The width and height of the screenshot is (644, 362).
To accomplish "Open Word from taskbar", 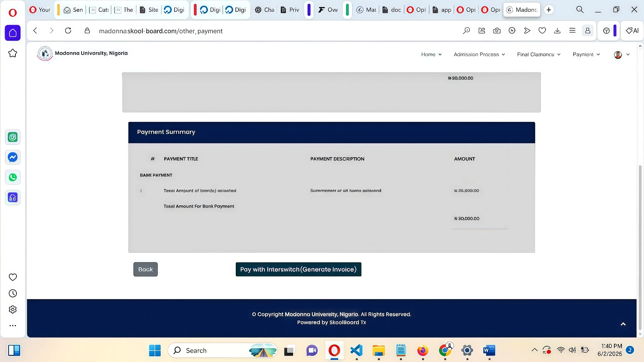I will pyautogui.click(x=489, y=351).
